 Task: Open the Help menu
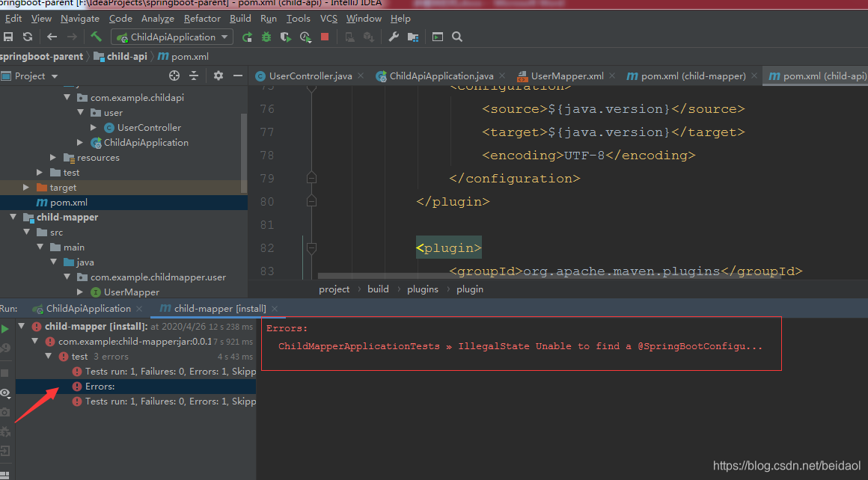click(x=400, y=18)
